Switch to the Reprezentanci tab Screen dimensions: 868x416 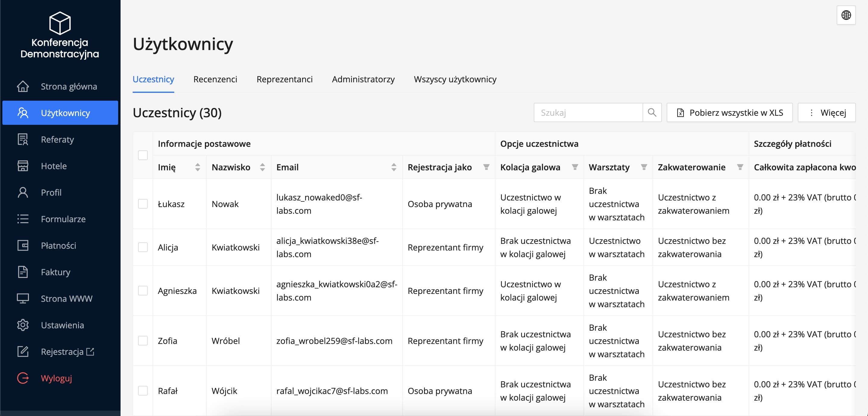pos(285,79)
